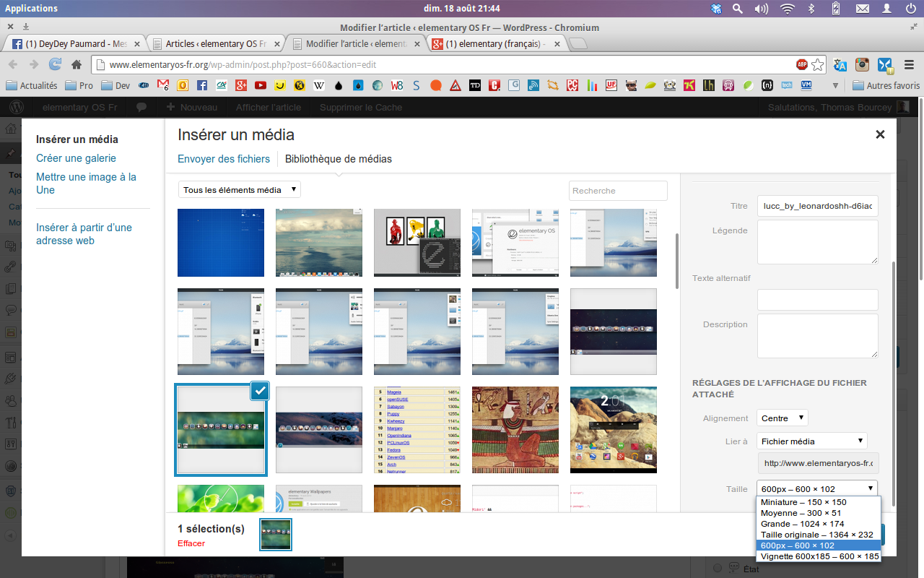Bookmark this page with the star icon
The image size is (924, 578).
coord(817,64)
